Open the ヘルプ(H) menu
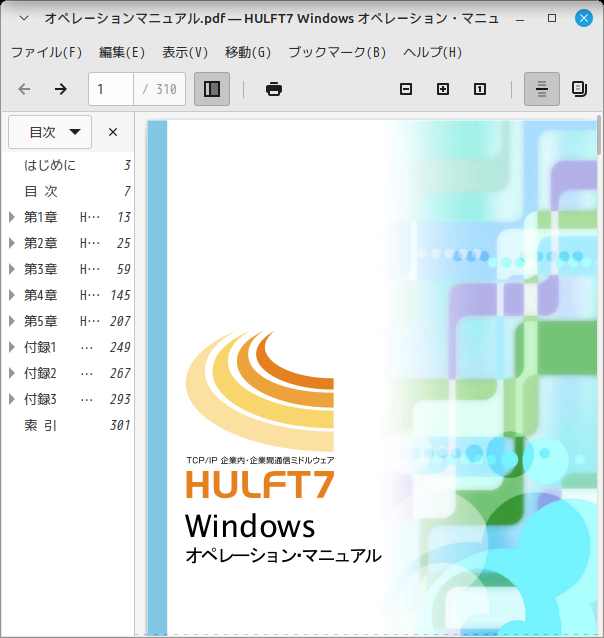604x638 pixels. (432, 52)
